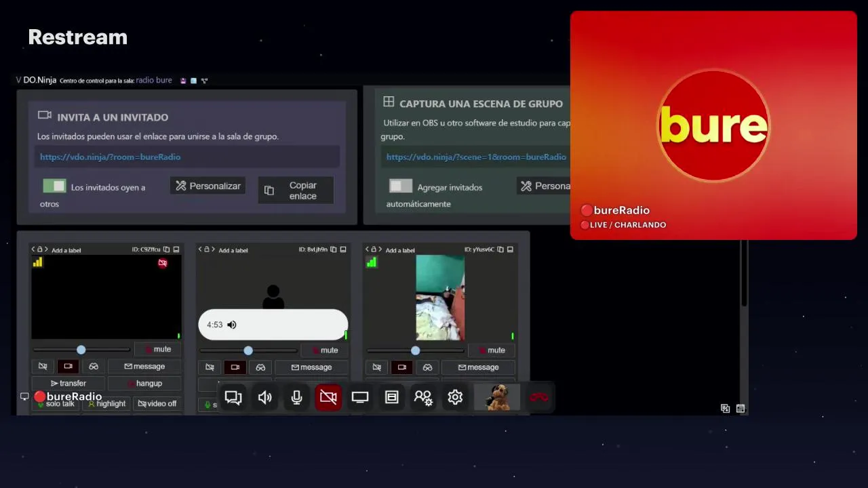
Task: Toggle the red camera-off toolbar button
Action: pos(328,398)
